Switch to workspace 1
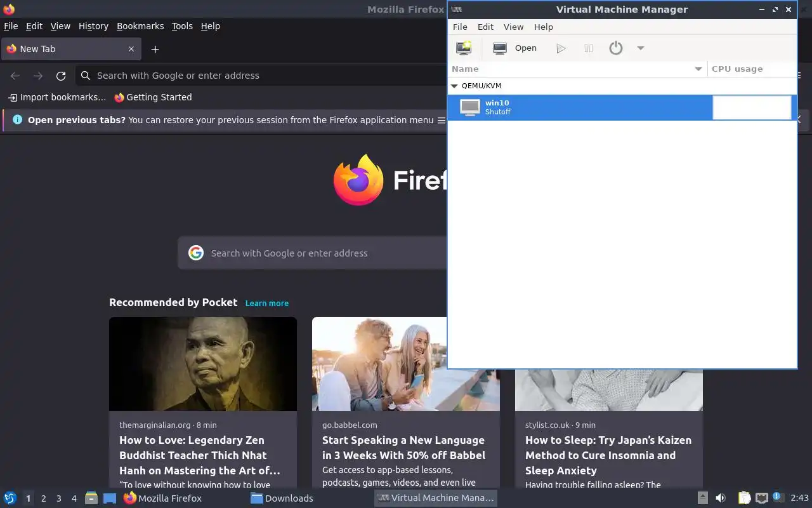Screen dimensions: 812x508 pos(28,498)
